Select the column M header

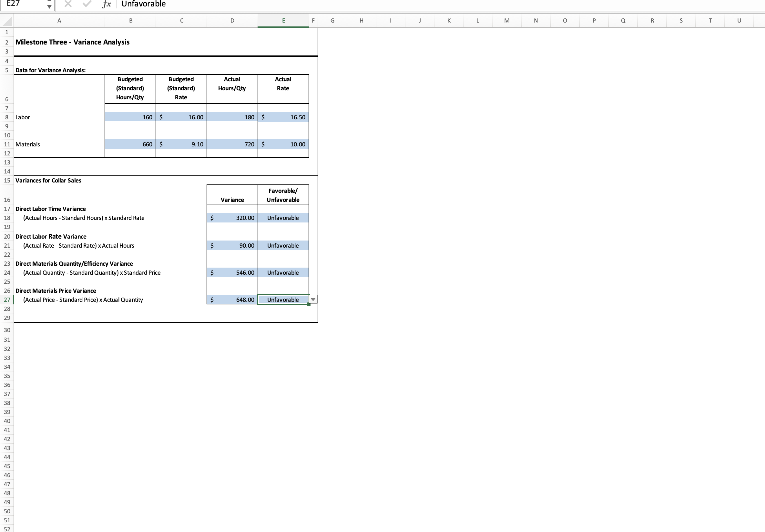click(506, 21)
